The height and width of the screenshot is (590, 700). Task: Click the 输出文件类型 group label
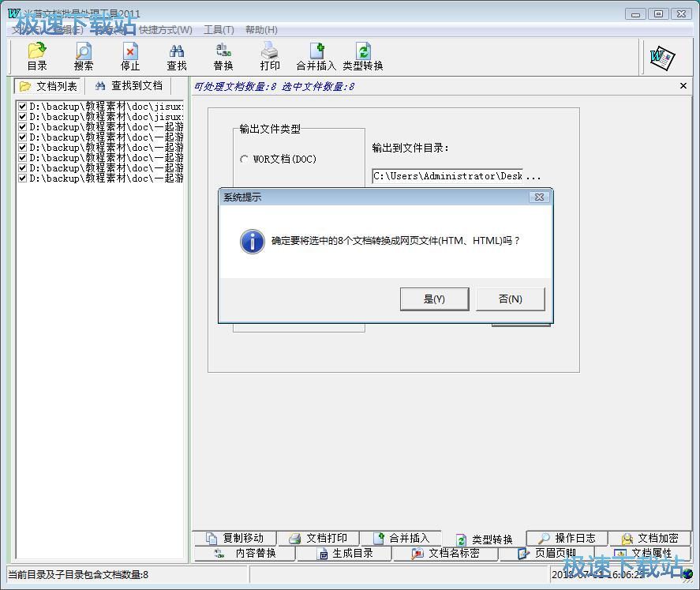(270, 129)
